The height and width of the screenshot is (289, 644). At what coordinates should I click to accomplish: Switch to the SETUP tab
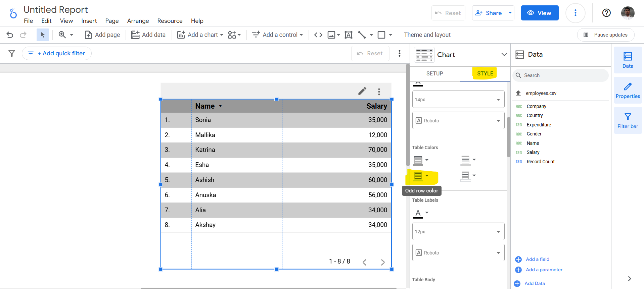[x=434, y=73]
